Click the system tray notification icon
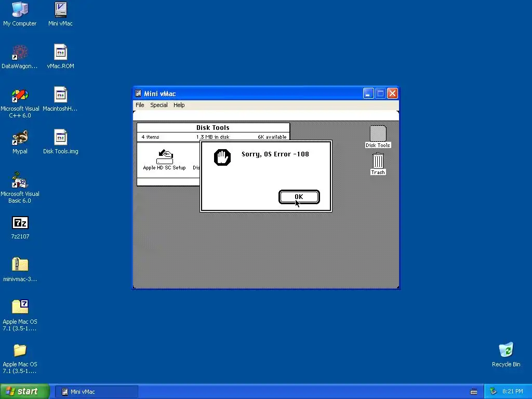 tap(494, 391)
